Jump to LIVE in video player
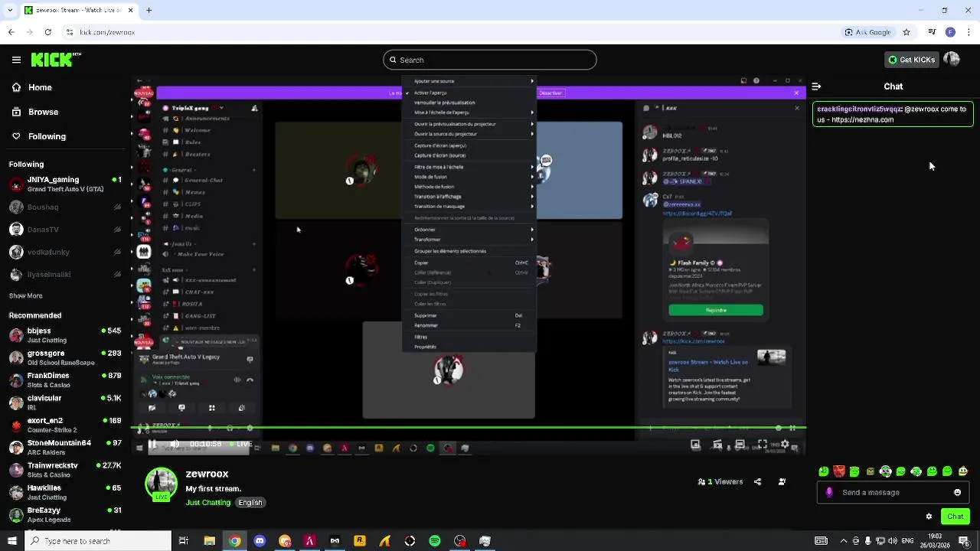Screen dimensions: 980x551 coord(240,444)
